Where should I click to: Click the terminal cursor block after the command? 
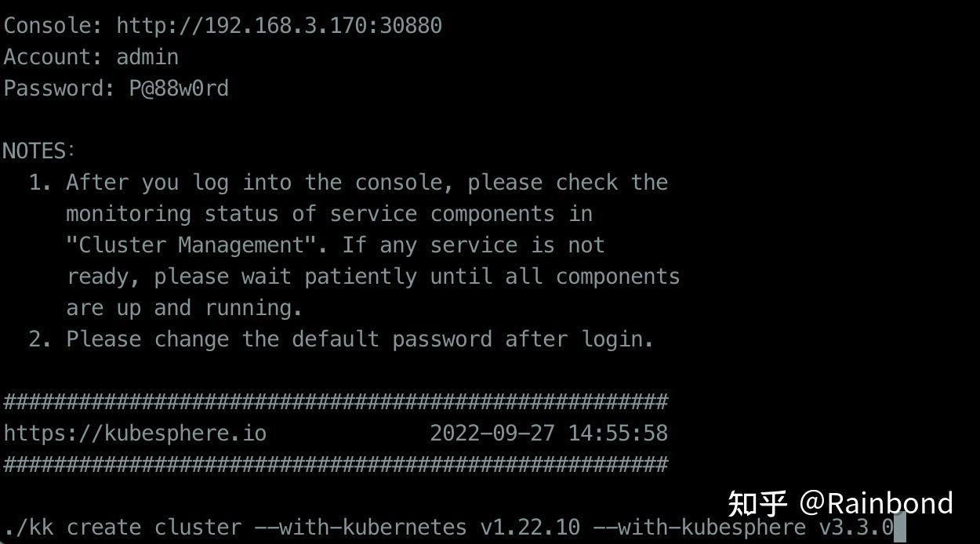click(900, 528)
